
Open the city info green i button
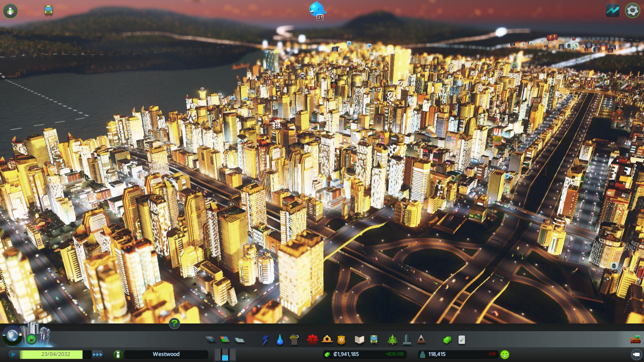[x=118, y=354]
